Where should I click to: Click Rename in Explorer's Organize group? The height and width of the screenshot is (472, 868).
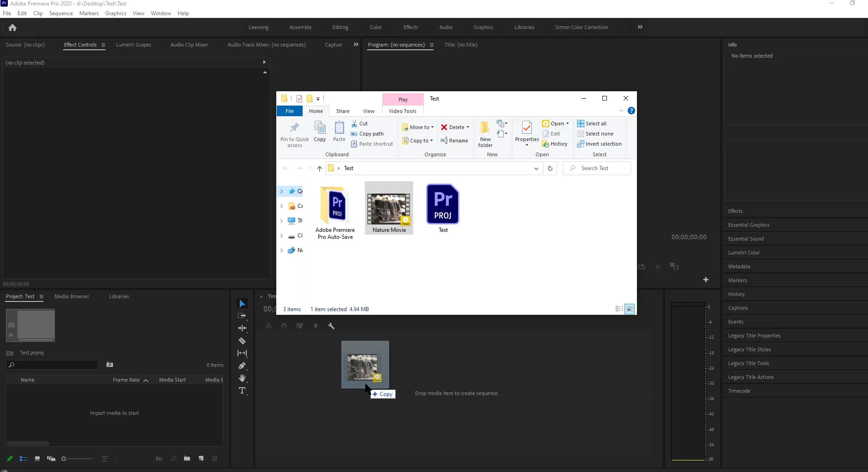(x=454, y=141)
